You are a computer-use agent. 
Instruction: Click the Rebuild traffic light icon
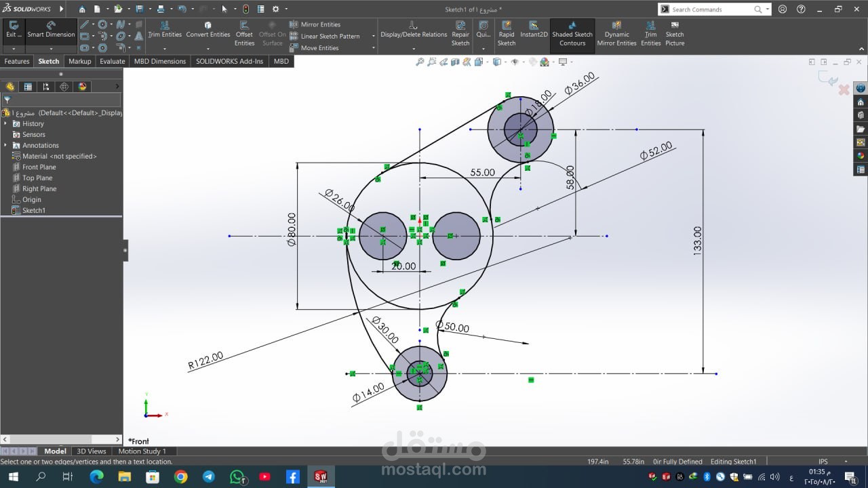coord(245,9)
